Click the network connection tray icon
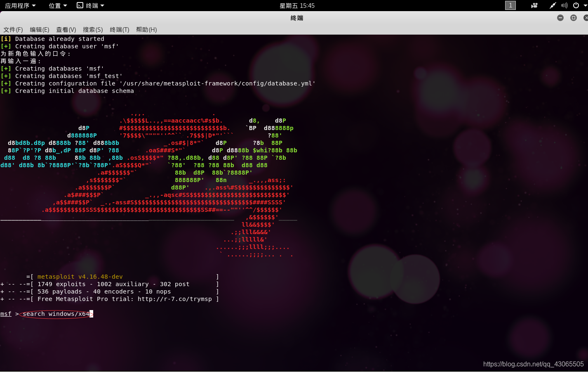The height and width of the screenshot is (372, 588). pyautogui.click(x=553, y=5)
